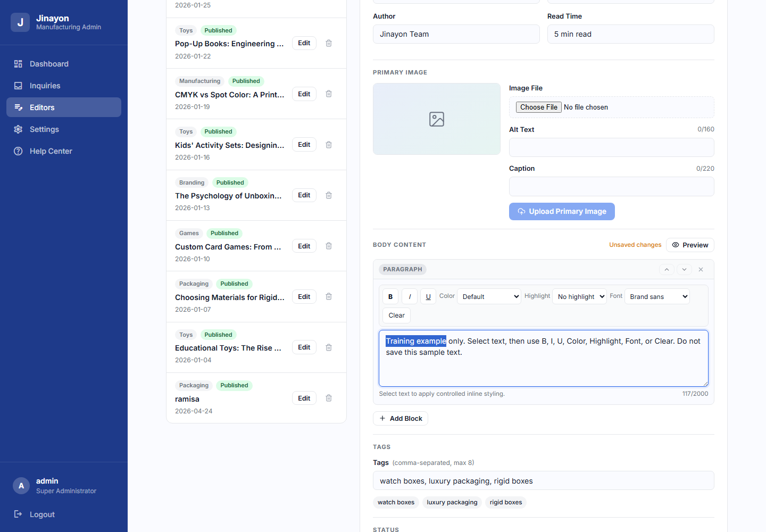The image size is (766, 532).
Task: Click the Clear formatting button
Action: point(396,315)
